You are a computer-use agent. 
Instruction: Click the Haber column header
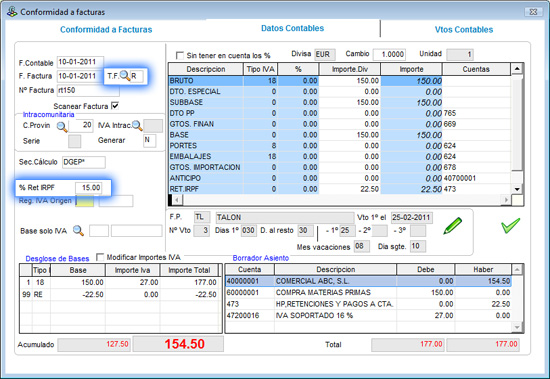pyautogui.click(x=483, y=270)
